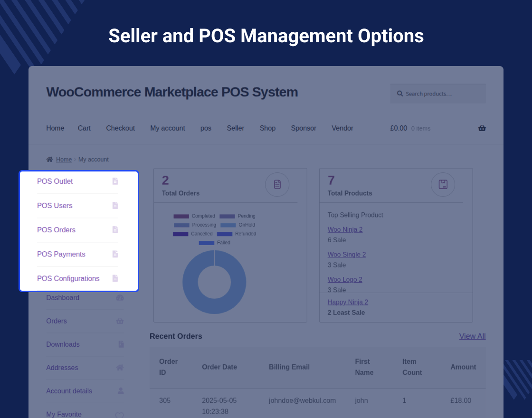Open the Woo Logo 2 product link

click(345, 280)
